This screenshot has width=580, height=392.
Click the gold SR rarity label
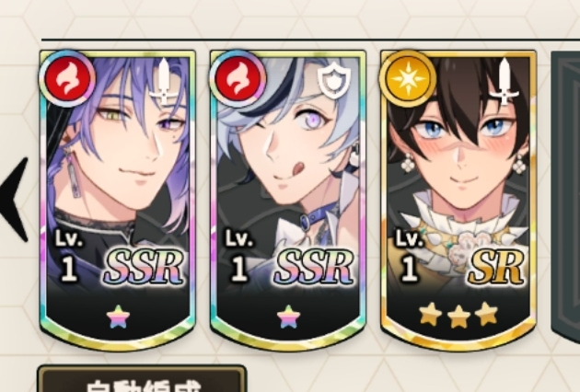pyautogui.click(x=496, y=268)
